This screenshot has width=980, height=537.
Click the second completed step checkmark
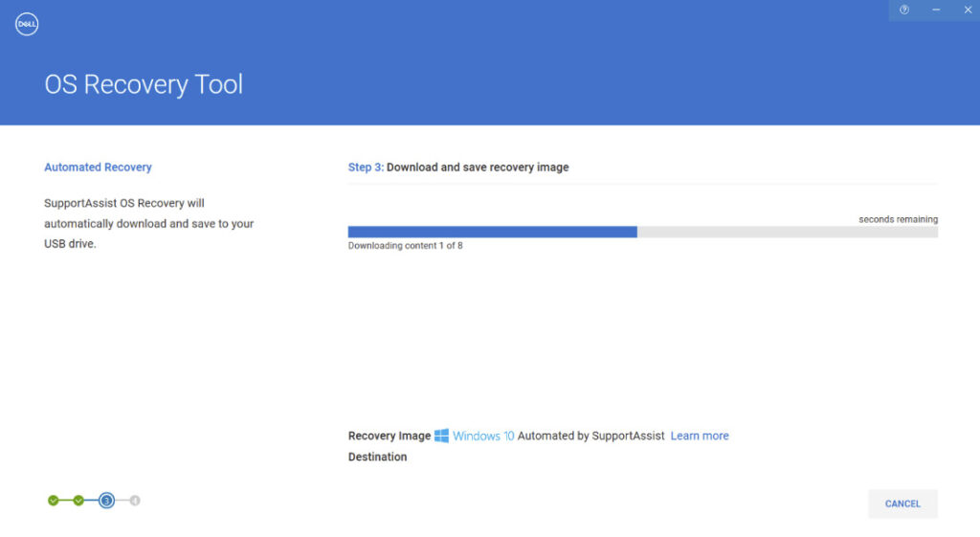click(x=78, y=500)
